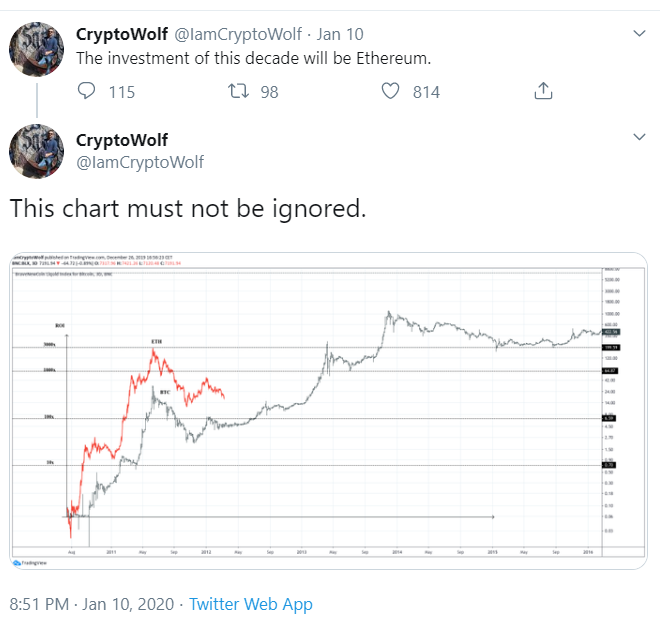Image resolution: width=660 pixels, height=624 pixels.
Task: Click the 814 likes count
Action: (426, 92)
